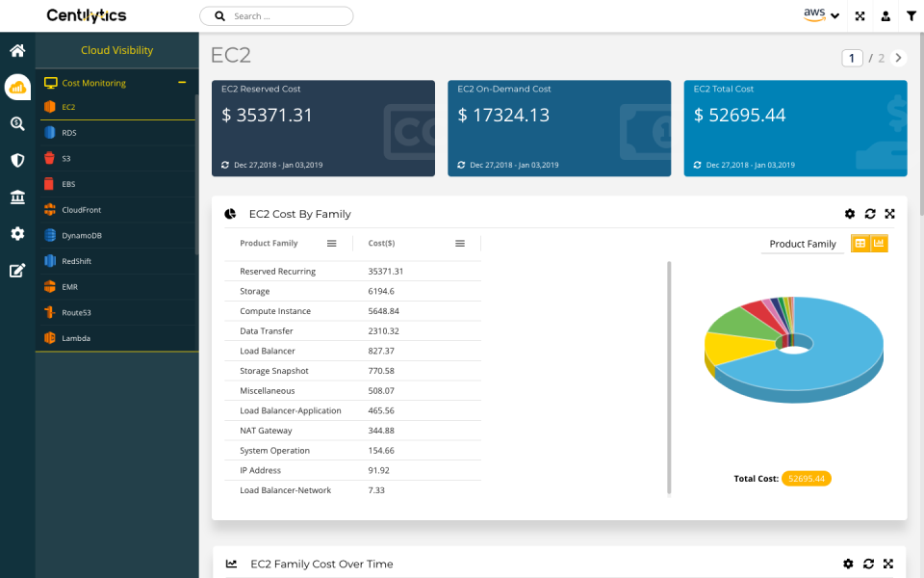Open the Cost column menu in table

point(459,243)
